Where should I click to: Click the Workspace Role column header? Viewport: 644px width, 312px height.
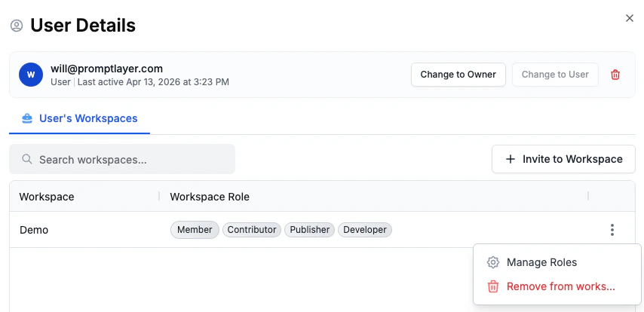[210, 197]
